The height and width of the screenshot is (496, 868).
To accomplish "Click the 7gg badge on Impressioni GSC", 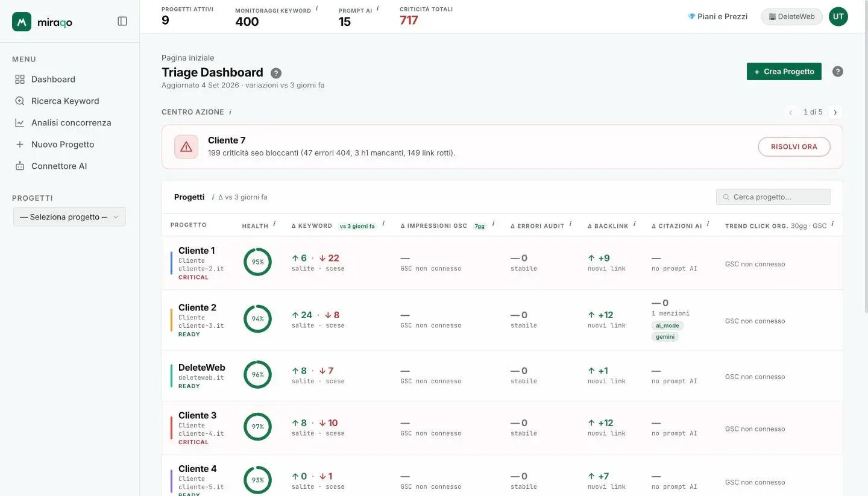I will 480,226.
